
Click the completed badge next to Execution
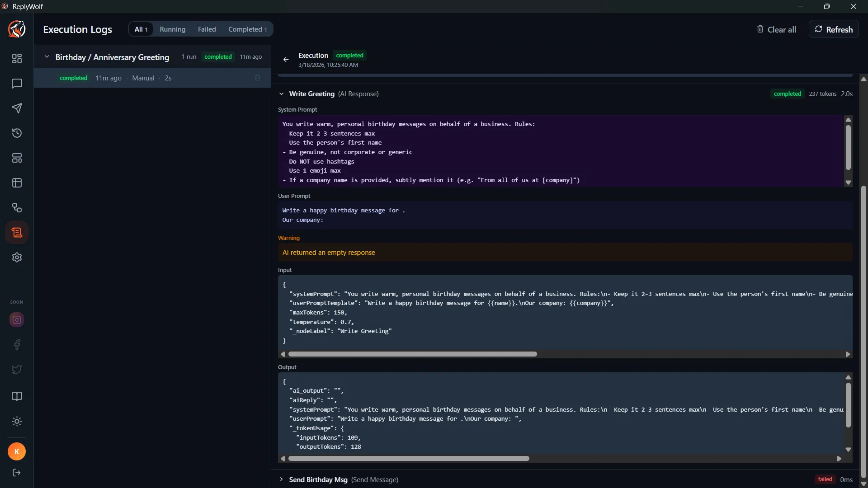[x=349, y=55]
